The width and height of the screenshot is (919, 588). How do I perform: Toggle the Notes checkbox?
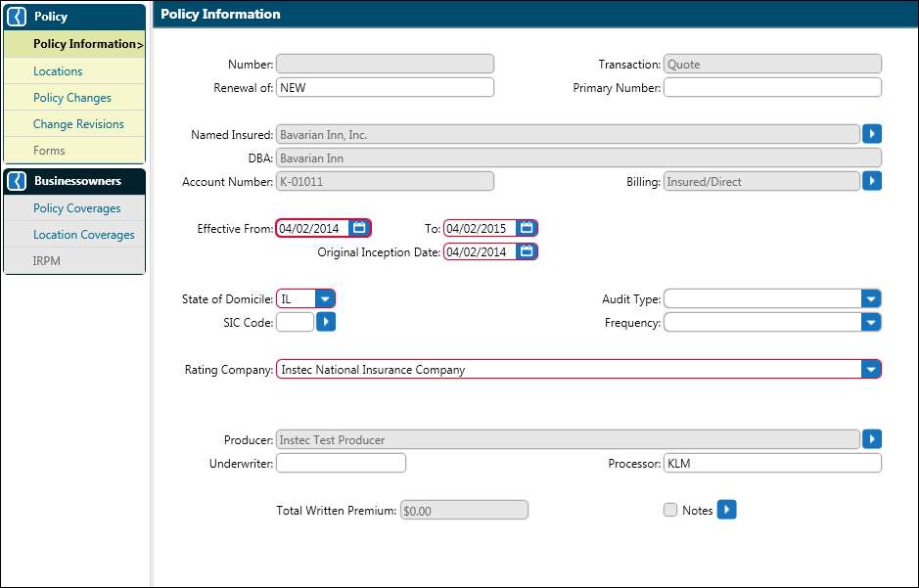click(670, 510)
